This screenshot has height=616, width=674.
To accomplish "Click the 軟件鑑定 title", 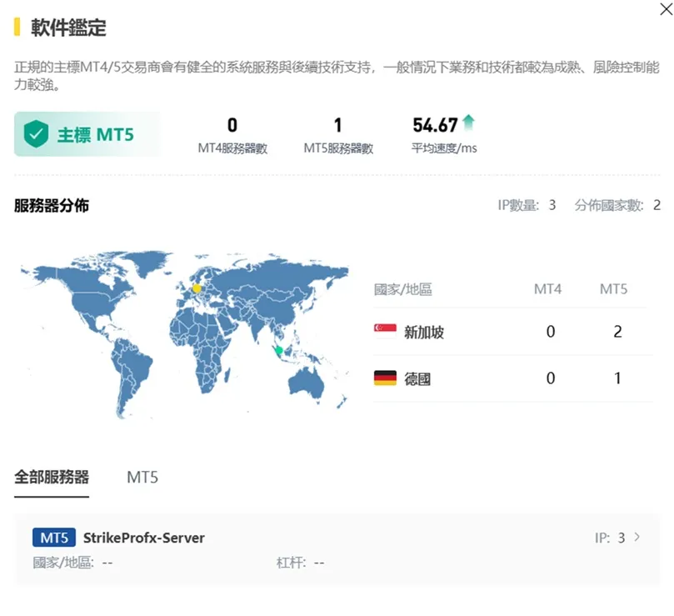I will tap(68, 28).
